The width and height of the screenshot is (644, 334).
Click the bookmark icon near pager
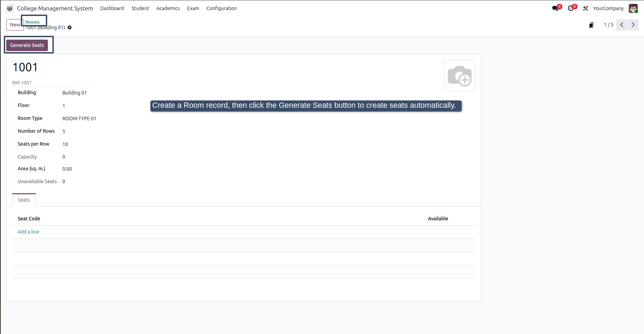click(591, 25)
